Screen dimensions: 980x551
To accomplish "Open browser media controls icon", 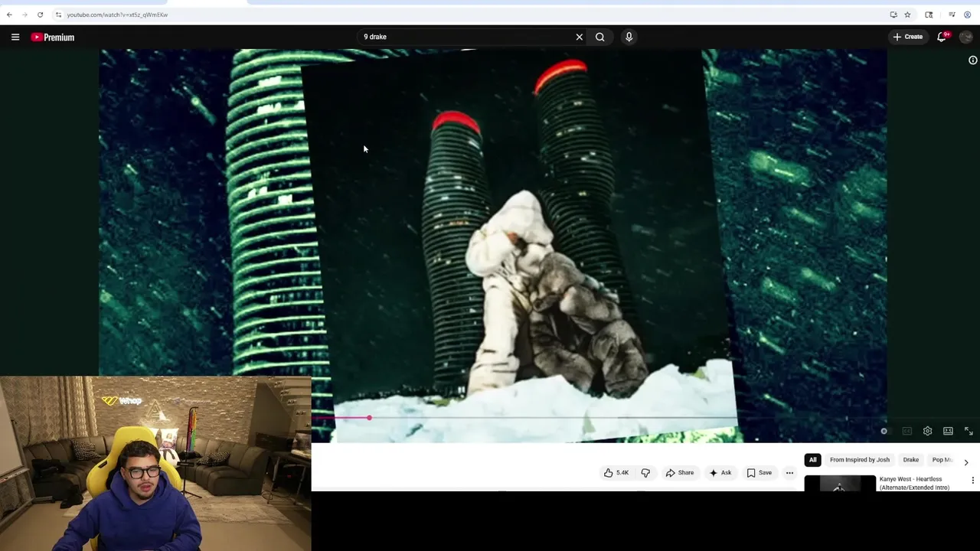I will [952, 15].
